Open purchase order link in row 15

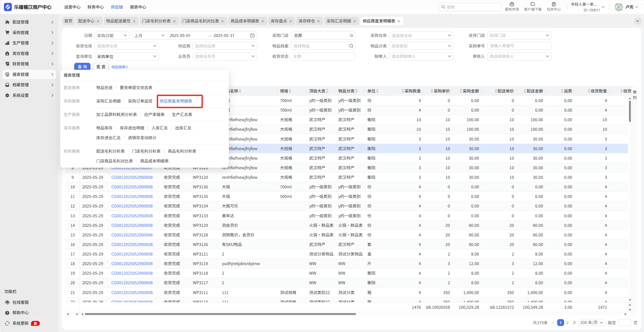(x=132, y=235)
